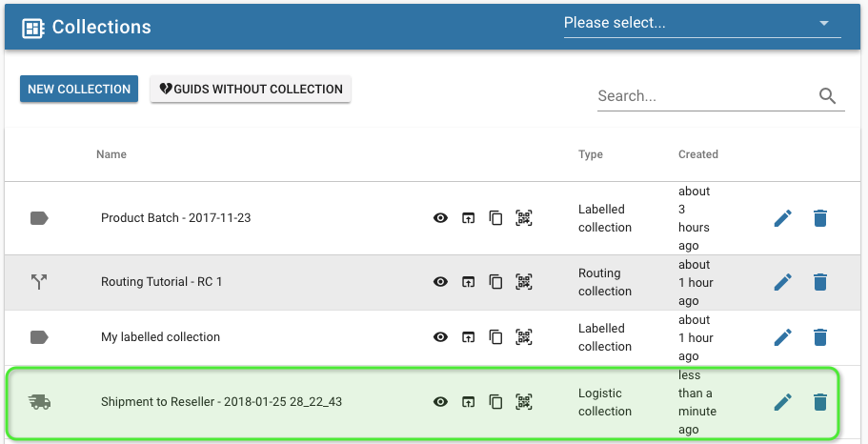868x444 pixels.
Task: Copy icon for My labelled collection
Action: 495,337
